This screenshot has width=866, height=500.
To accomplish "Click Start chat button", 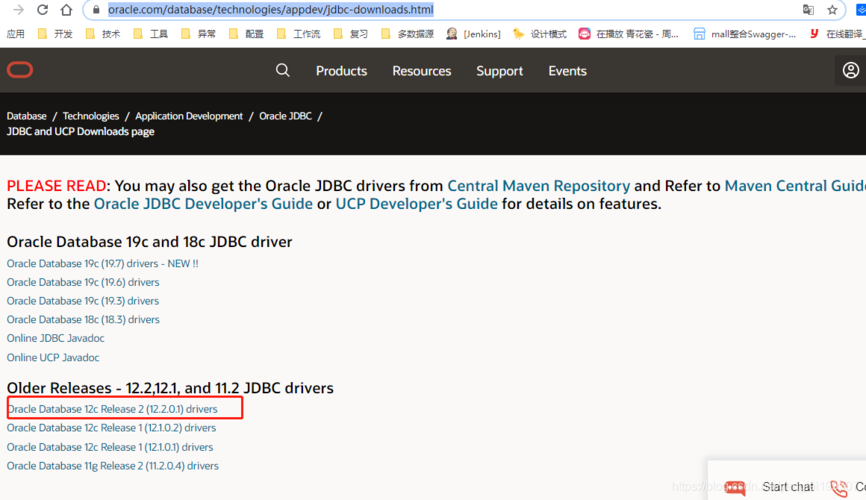I will [x=788, y=487].
